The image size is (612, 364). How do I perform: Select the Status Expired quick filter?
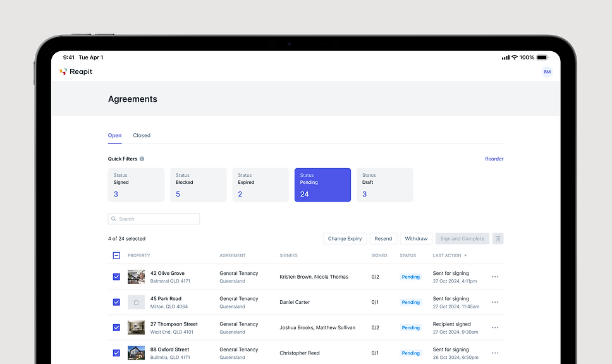pyautogui.click(x=260, y=185)
